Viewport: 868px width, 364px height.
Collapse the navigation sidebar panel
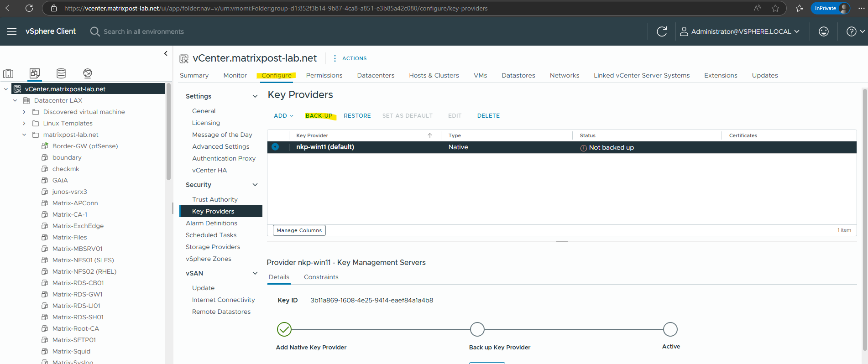coord(166,53)
